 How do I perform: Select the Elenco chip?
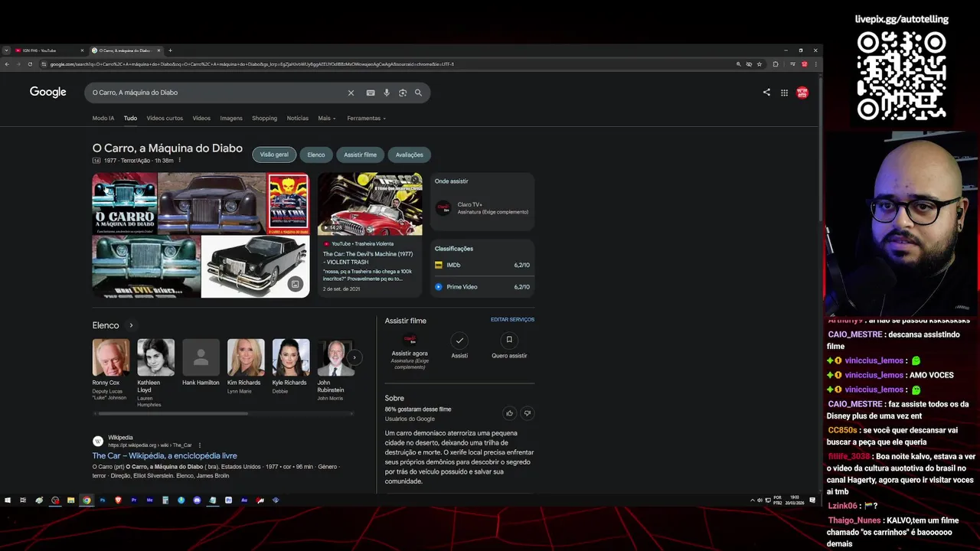(316, 155)
